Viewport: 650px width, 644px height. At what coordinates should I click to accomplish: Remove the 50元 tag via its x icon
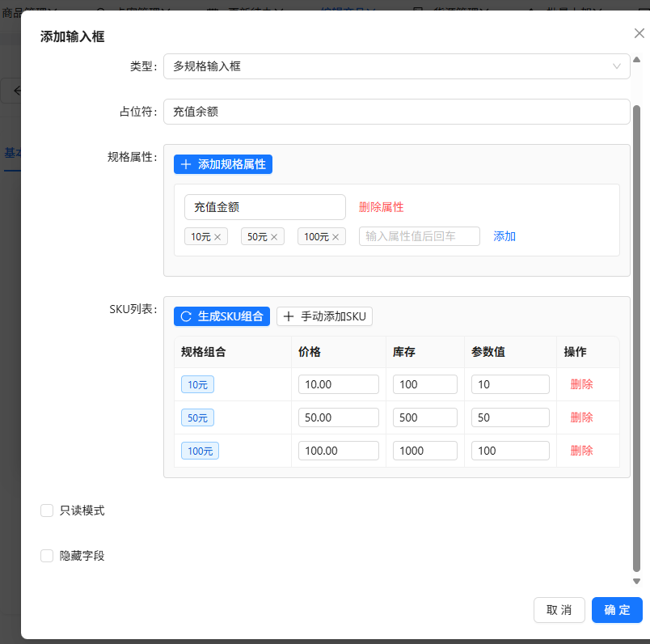coord(274,237)
